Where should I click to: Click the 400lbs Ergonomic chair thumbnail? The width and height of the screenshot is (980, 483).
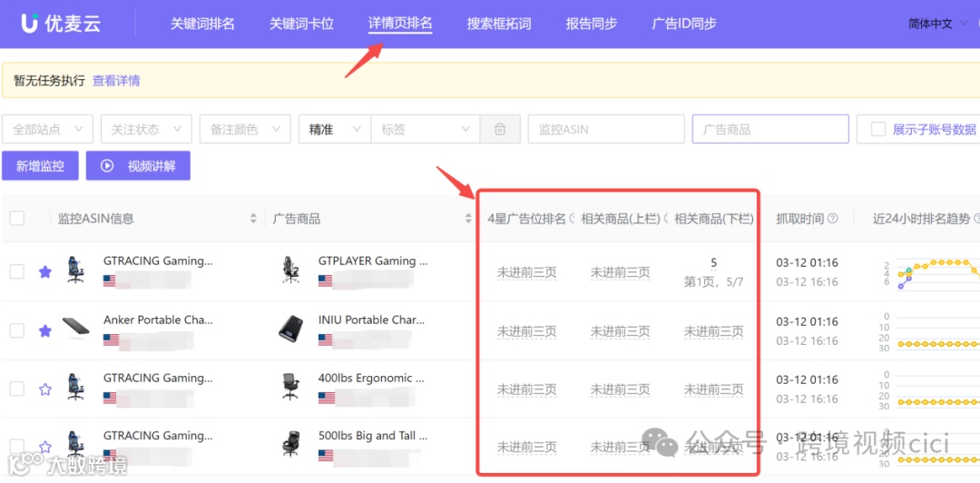click(290, 388)
